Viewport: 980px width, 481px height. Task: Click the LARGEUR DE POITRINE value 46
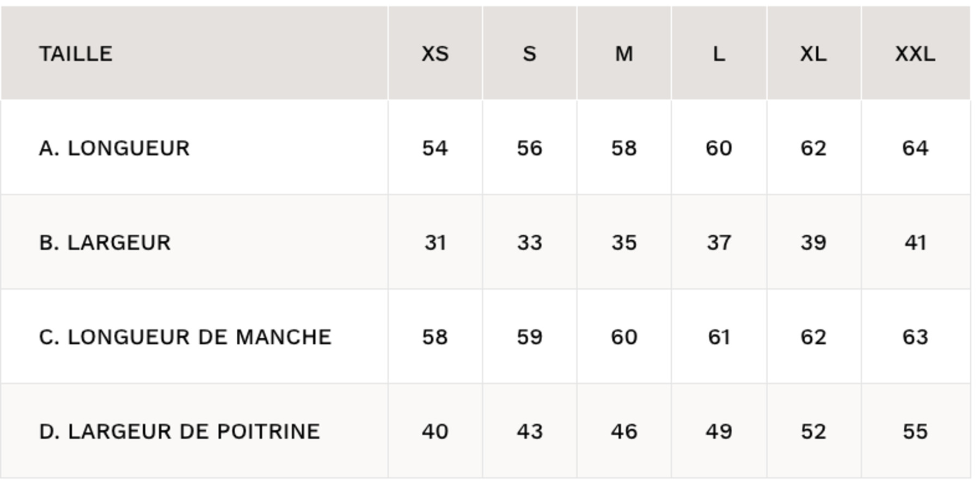click(624, 431)
